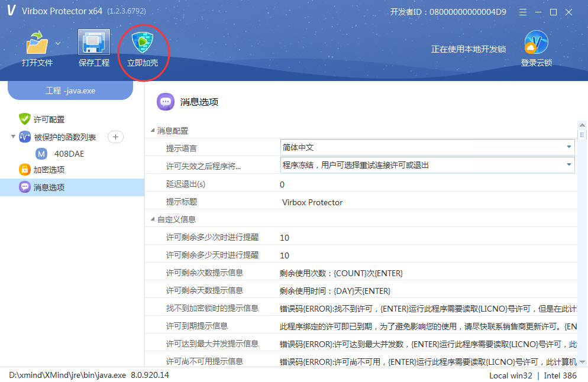Edit the 许可剩余天数提示信息 text
588x382 pixels.
click(x=428, y=290)
